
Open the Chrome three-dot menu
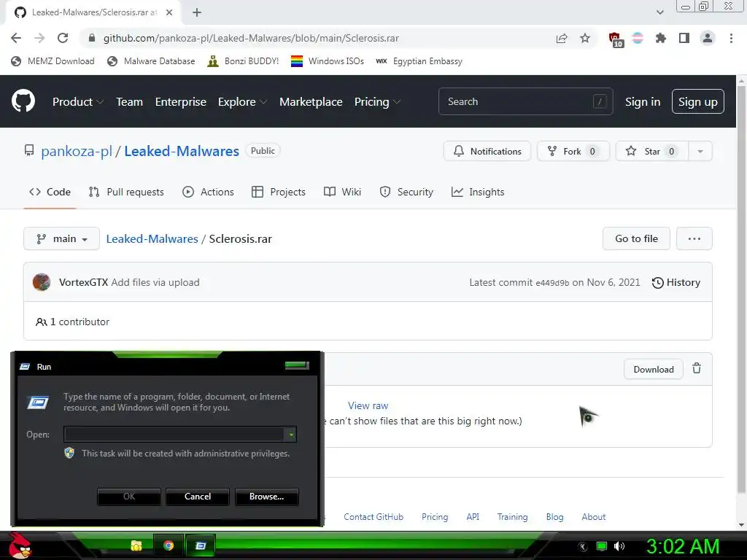point(731,38)
